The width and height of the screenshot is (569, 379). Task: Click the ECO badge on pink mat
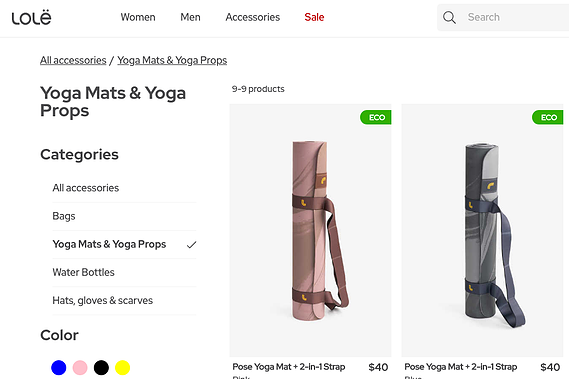[x=376, y=117]
